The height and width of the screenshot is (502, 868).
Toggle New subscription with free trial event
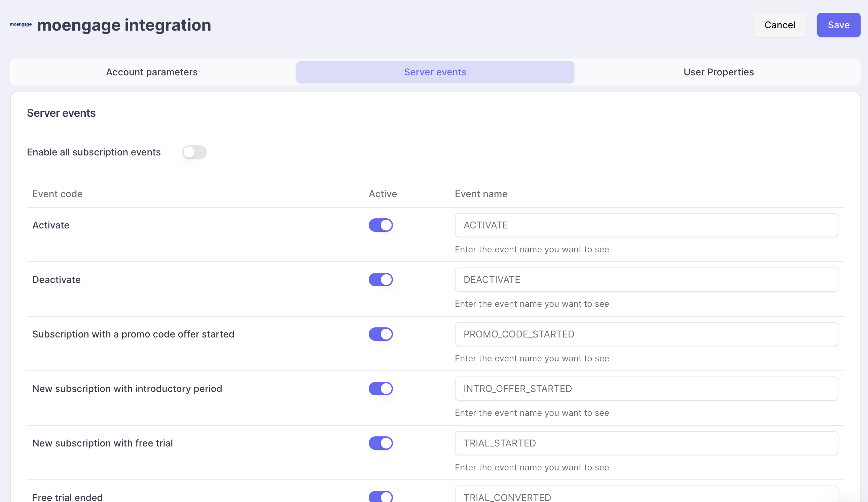[x=381, y=443]
